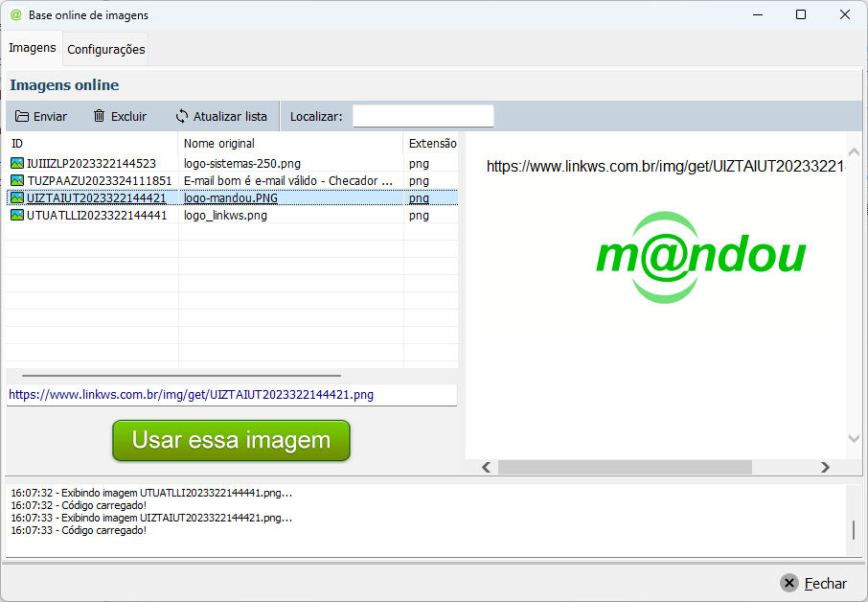Click log line 16:07:32 - Código carregado!
The height and width of the screenshot is (602, 868).
coord(79,505)
